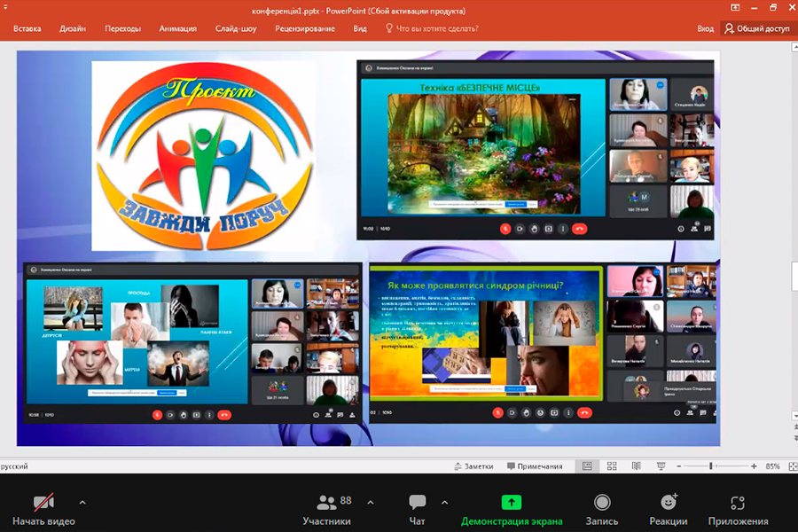Open the Приложения apps panel

coord(738,504)
